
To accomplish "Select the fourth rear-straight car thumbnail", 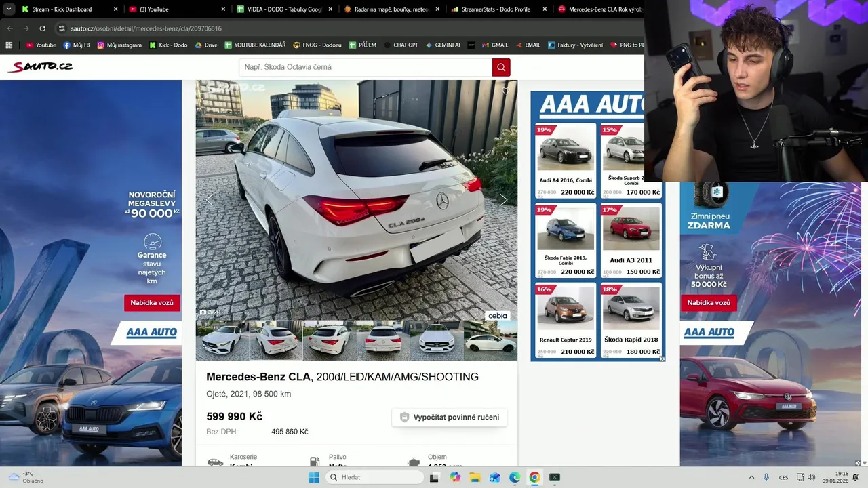I will [383, 340].
